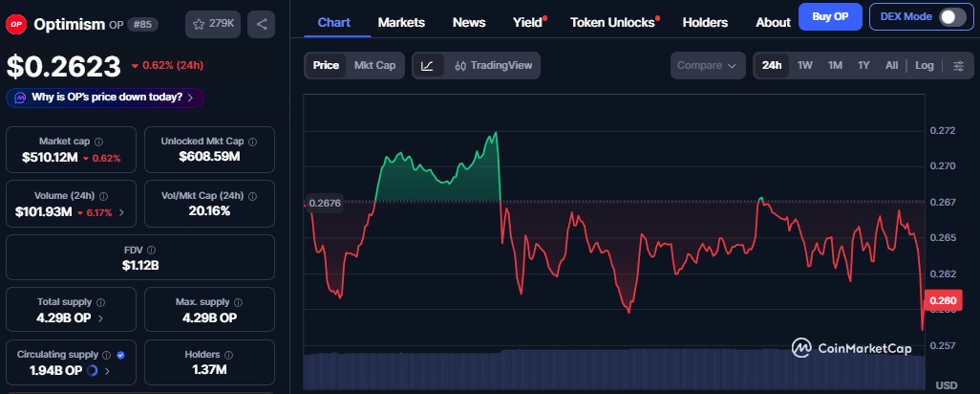Open the Yield tab
This screenshot has width=980, height=394.
528,23
